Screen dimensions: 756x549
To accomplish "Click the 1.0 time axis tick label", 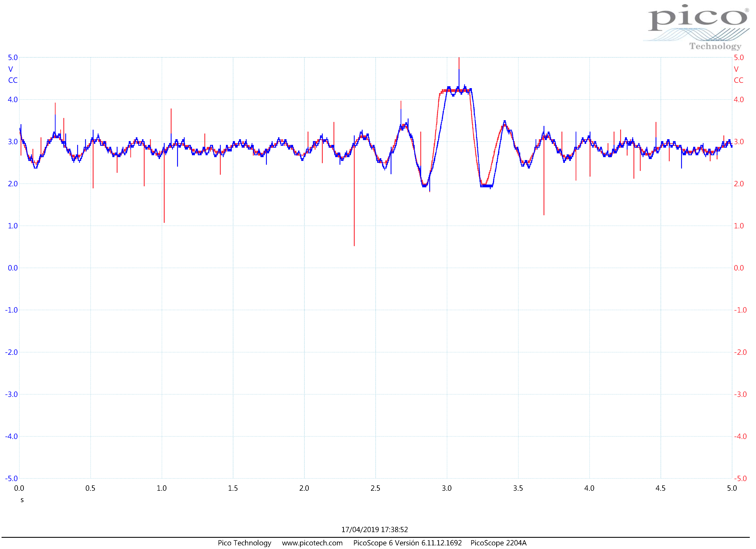I will pos(162,488).
